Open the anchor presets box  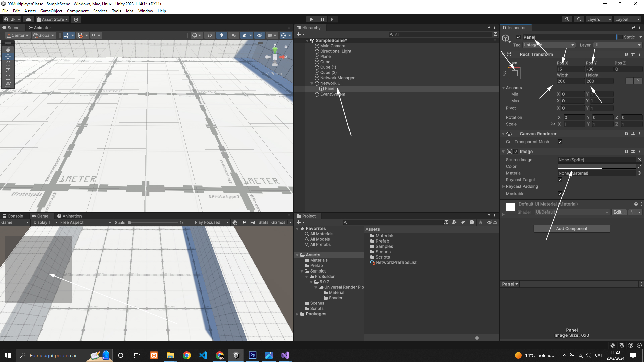[515, 73]
